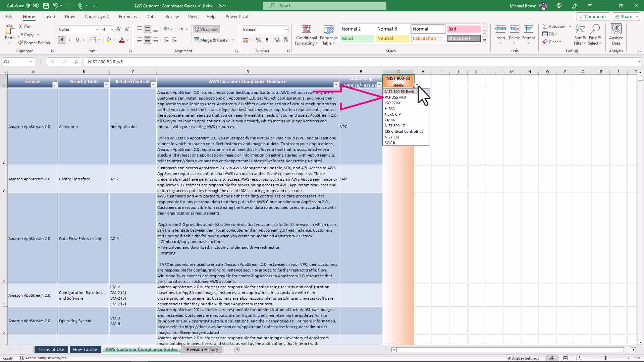Open Sort & Filter tool
644x362 pixels.
click(x=580, y=30)
